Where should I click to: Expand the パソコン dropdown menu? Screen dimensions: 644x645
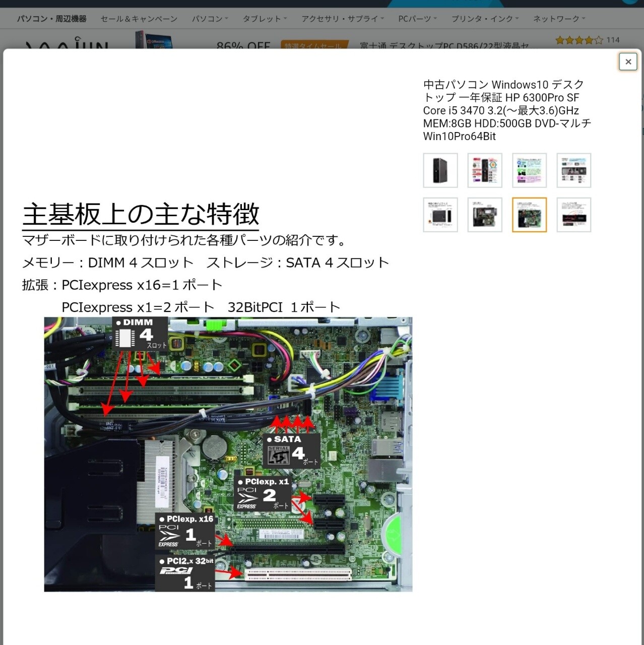tap(210, 19)
